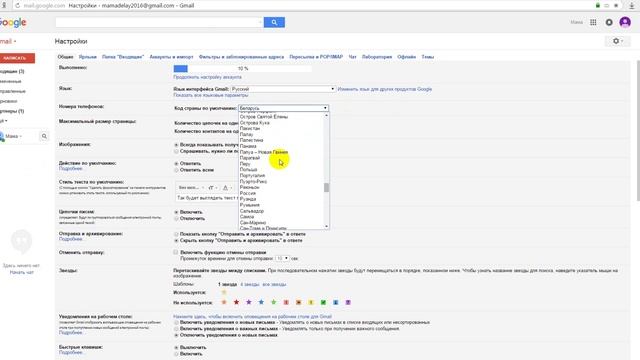The height and width of the screenshot is (360, 640).
Task: Select the dark red star icon
Action: (236, 302)
